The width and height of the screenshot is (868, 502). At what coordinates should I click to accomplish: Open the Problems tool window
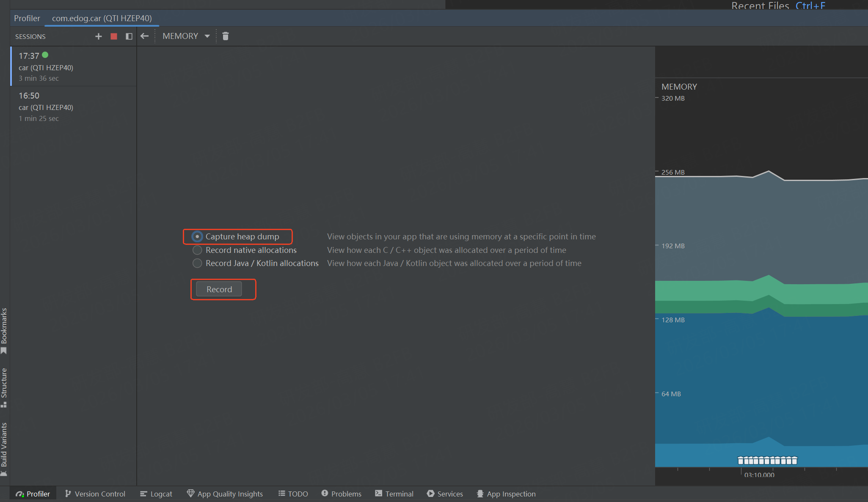[x=342, y=494]
